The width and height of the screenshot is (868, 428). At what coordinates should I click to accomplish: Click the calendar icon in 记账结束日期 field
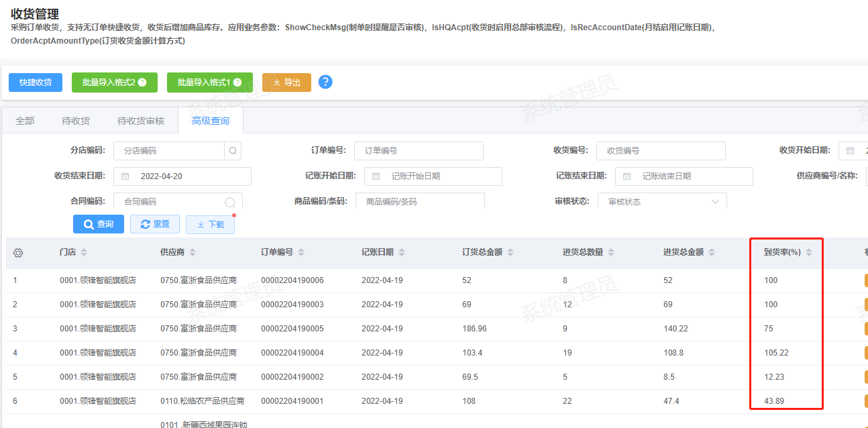(627, 176)
